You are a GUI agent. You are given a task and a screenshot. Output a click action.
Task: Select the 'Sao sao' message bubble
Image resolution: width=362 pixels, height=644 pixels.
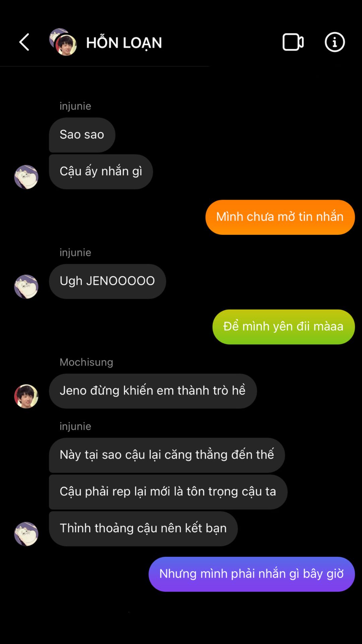[82, 135]
